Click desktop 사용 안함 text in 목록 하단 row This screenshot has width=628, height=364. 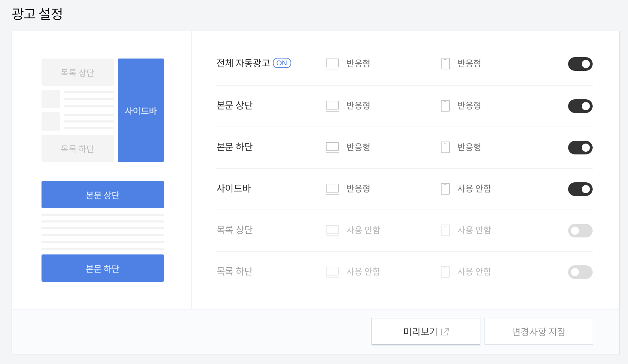[x=363, y=271]
